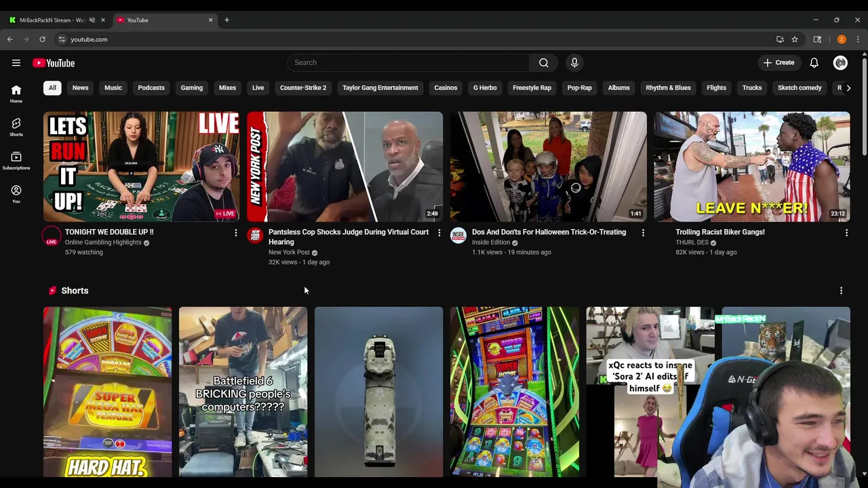Open Inside Edition channel avatar
The height and width of the screenshot is (488, 868).
click(x=458, y=235)
